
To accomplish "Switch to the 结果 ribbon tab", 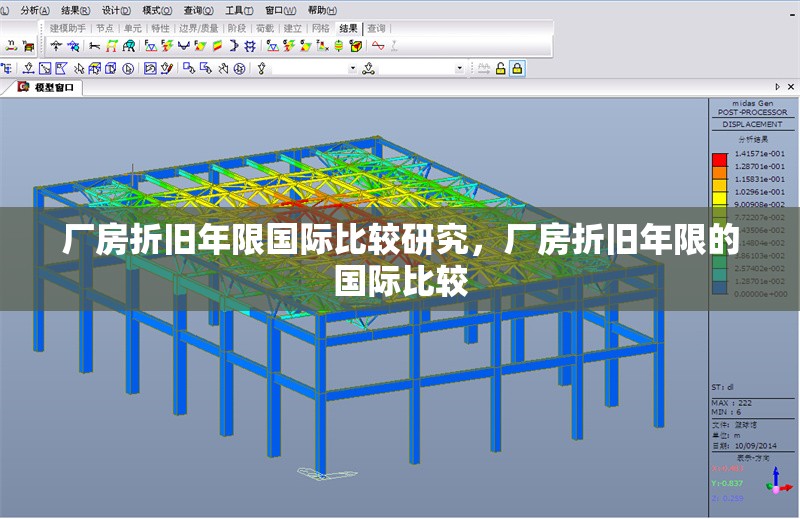I will pyautogui.click(x=348, y=28).
